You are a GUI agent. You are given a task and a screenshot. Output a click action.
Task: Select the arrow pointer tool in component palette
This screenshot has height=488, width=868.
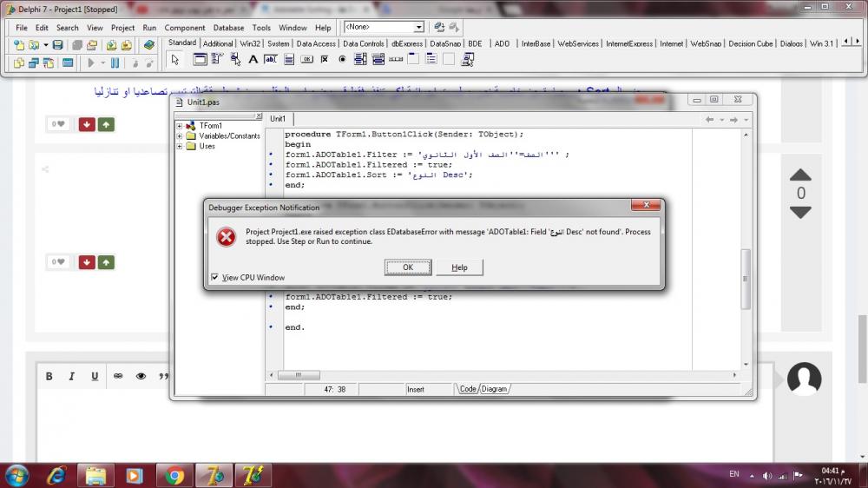click(x=175, y=60)
